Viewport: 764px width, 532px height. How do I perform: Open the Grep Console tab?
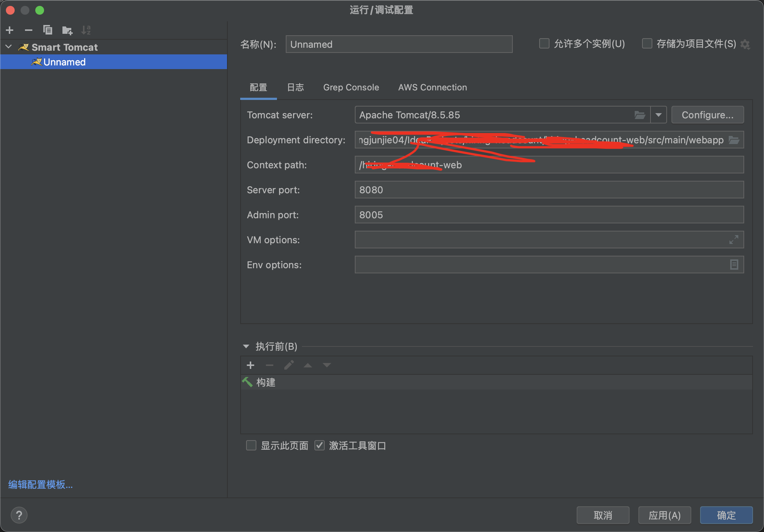point(351,87)
